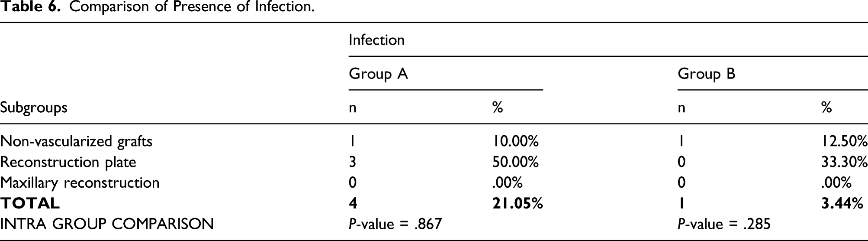This screenshot has height=241, width=868.
Task: Select the Maxillary reconstruction row label
Action: coord(80,182)
